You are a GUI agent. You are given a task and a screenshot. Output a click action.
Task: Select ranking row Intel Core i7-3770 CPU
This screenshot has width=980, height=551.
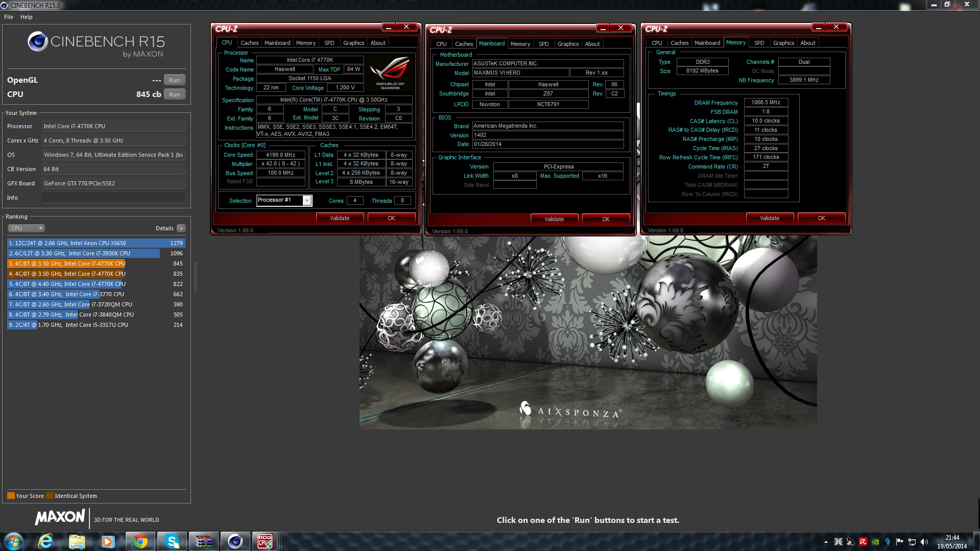click(96, 294)
